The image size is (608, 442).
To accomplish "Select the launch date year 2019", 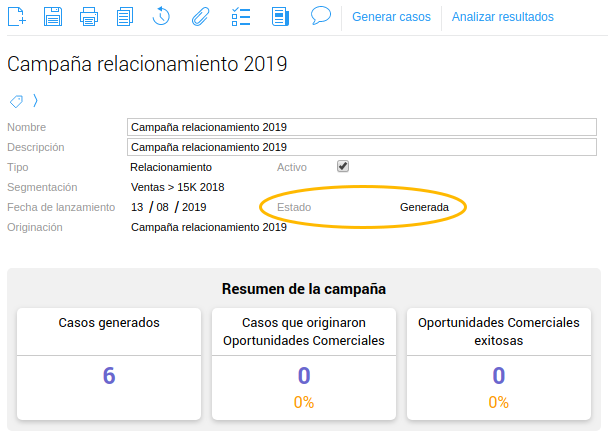I will coord(194,207).
